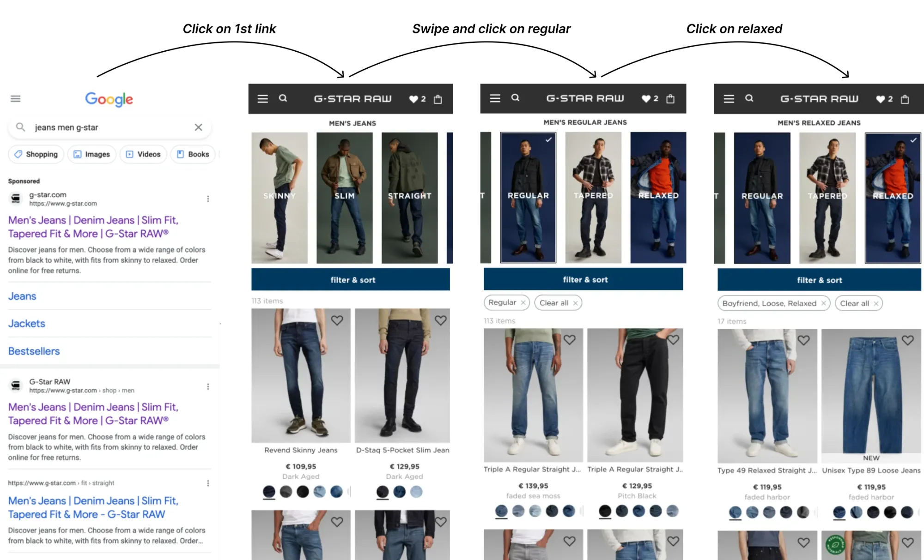Viewport: 924px width, 560px height.
Task: Favorite the Pitch Black Triple A jeans
Action: click(673, 340)
